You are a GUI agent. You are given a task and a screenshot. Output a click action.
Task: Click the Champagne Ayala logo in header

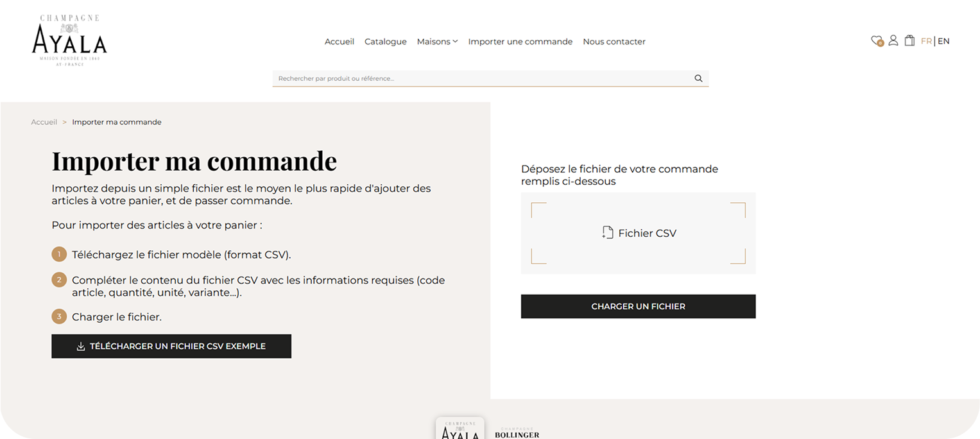click(69, 40)
